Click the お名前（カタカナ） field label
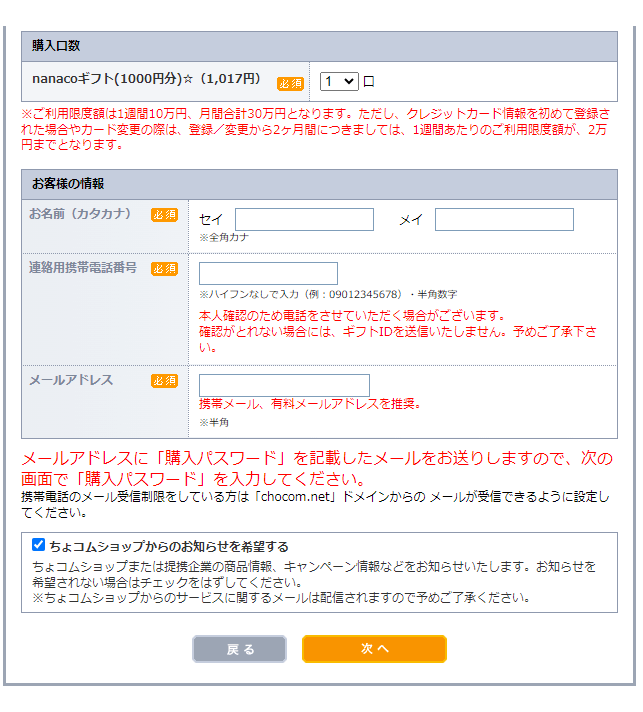Viewport: 643px width, 712px height. pyautogui.click(x=80, y=214)
